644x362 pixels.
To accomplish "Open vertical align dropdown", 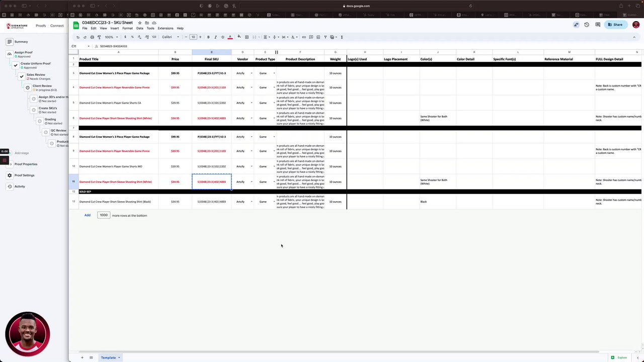I will [275, 37].
